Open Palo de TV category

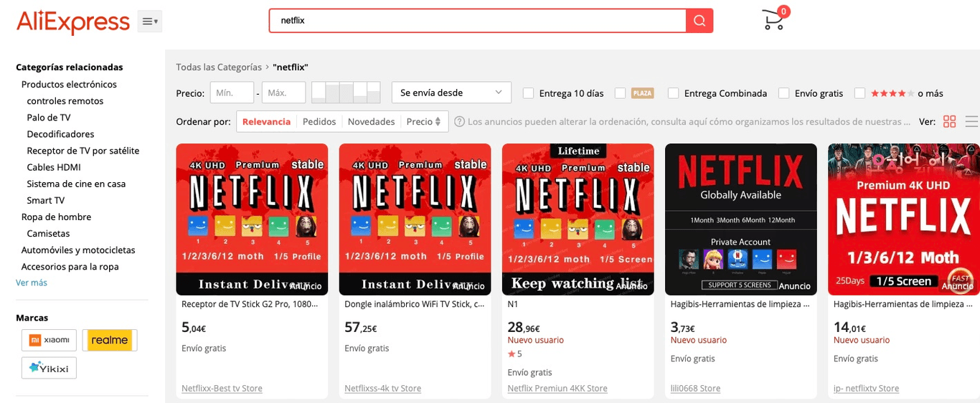[49, 118]
